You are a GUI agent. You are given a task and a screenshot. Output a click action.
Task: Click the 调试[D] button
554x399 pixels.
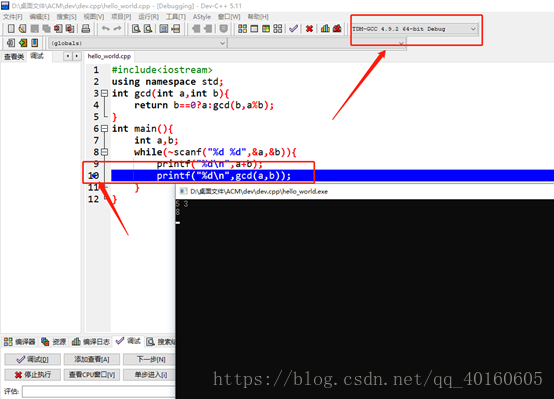pyautogui.click(x=33, y=359)
